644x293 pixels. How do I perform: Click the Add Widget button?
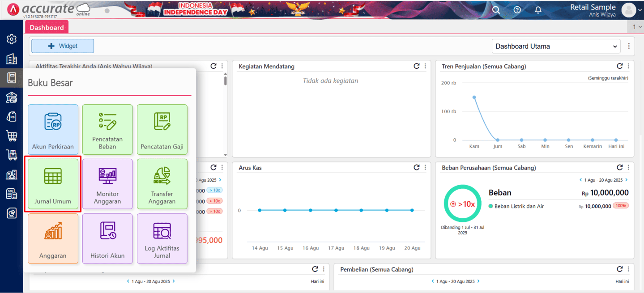pos(63,46)
